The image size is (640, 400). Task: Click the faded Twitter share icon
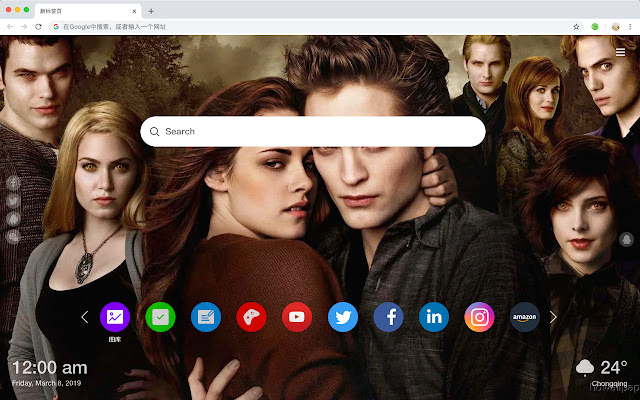(13, 201)
